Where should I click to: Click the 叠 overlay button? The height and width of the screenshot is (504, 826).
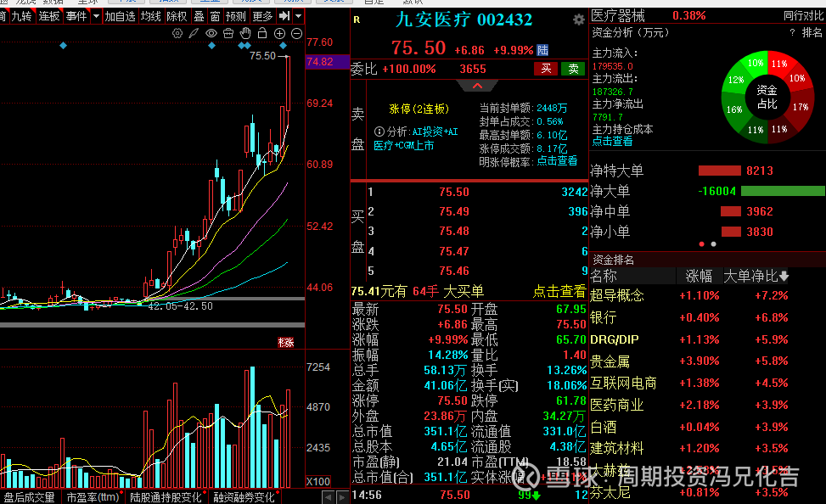coord(199,16)
